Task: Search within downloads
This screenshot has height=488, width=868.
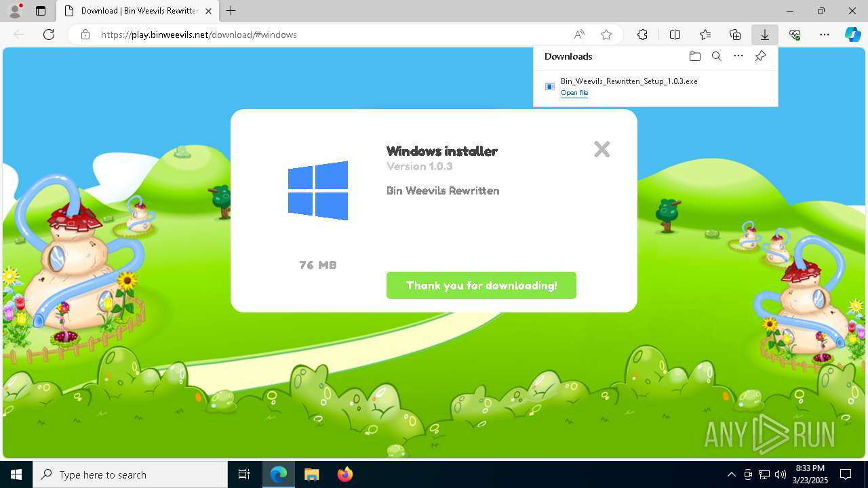Action: tap(716, 56)
